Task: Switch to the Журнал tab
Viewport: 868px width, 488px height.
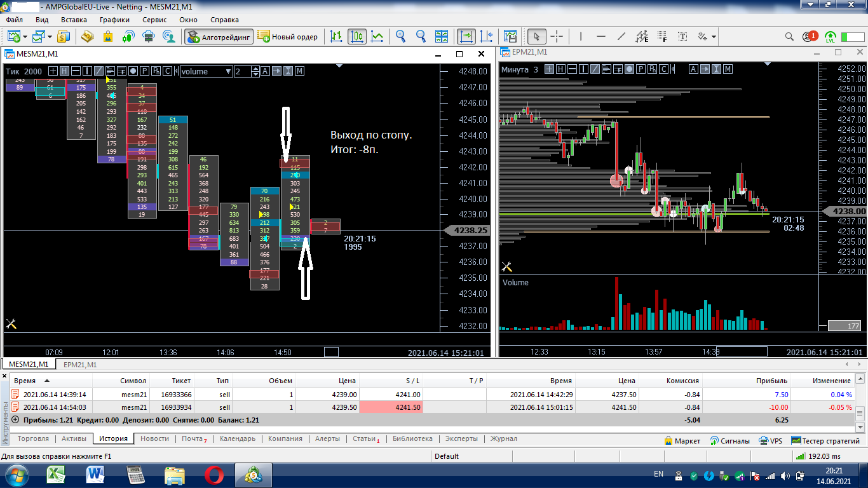Action: click(504, 439)
